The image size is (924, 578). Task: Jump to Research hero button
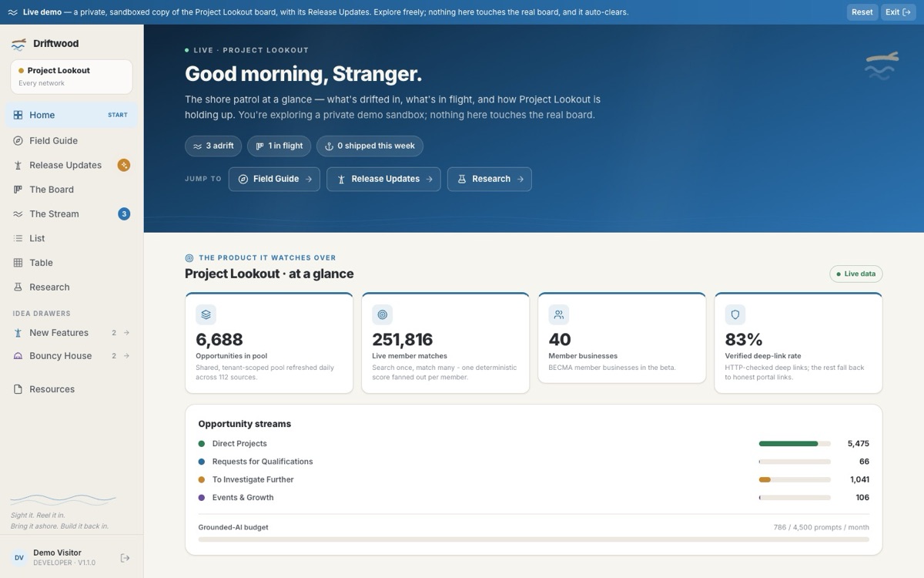pyautogui.click(x=489, y=179)
